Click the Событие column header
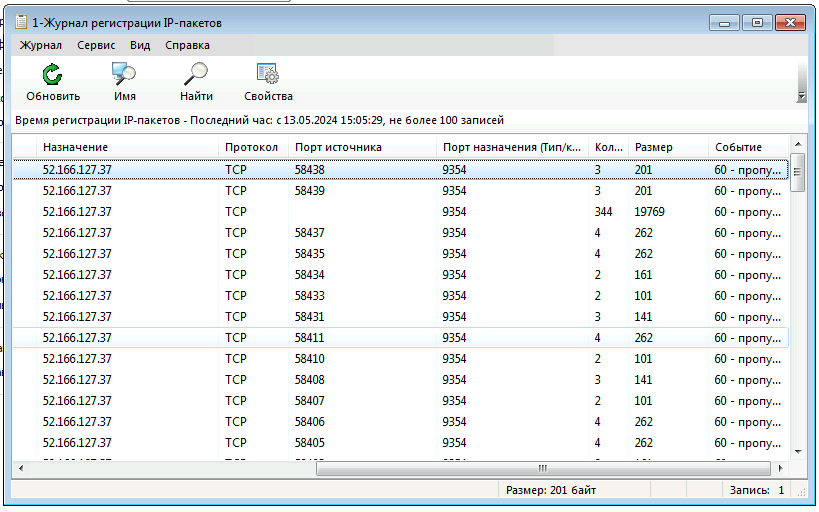The height and width of the screenshot is (512, 819). coord(748,147)
